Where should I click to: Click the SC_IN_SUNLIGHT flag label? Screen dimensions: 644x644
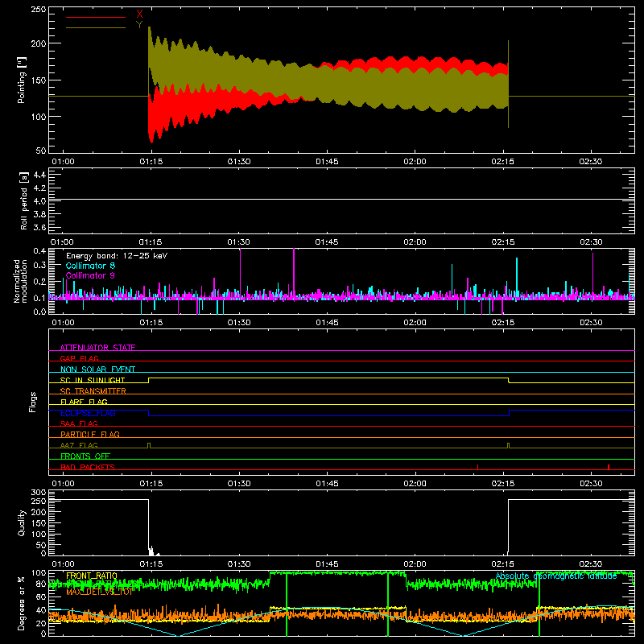(93, 380)
